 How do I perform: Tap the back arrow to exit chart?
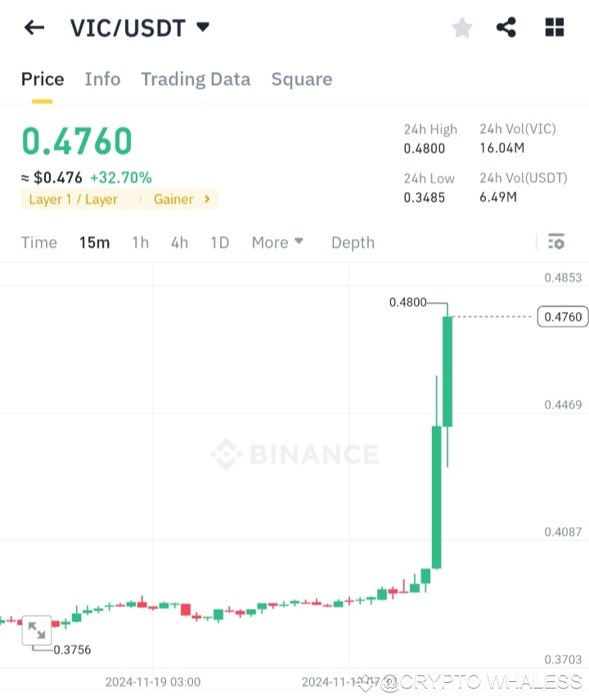tap(34, 27)
